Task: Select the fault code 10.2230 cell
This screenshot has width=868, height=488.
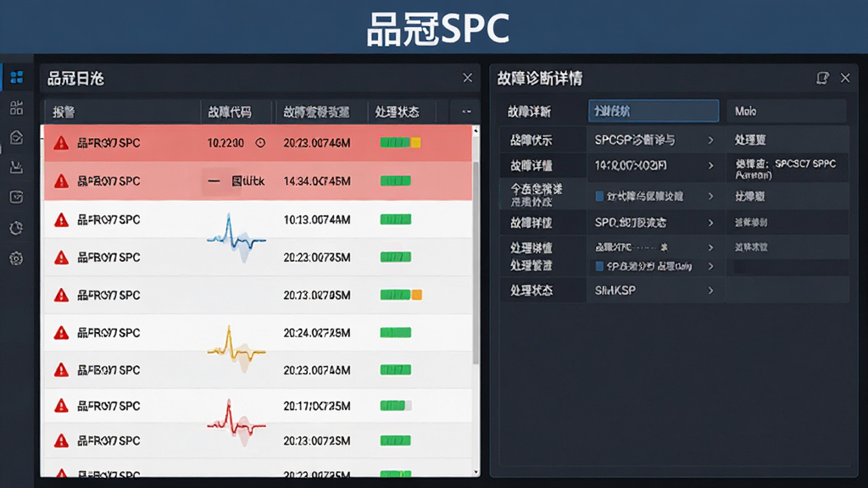Action: point(225,142)
